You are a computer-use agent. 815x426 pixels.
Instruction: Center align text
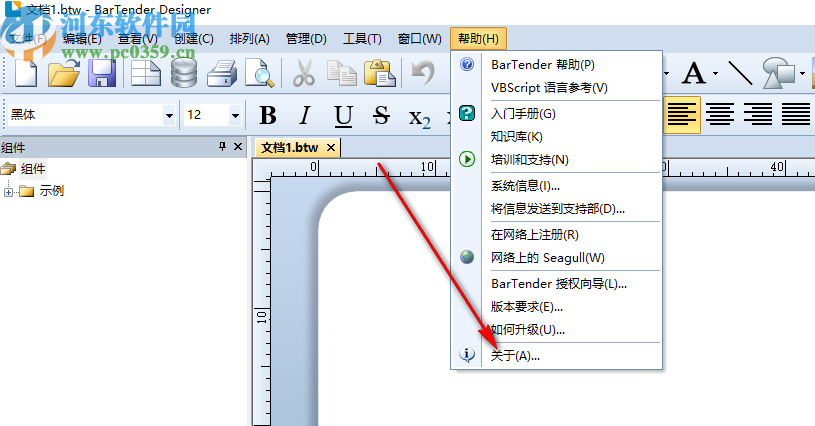click(x=720, y=114)
